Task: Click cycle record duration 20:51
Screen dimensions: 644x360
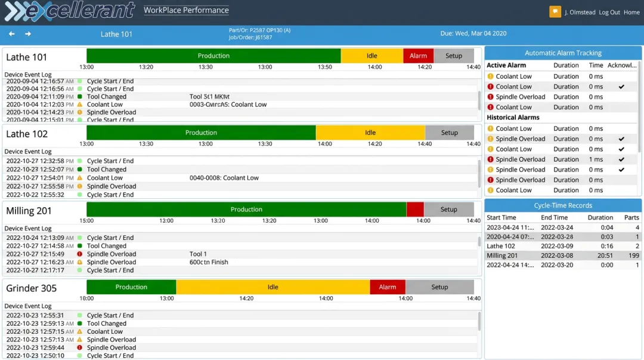Action: [605, 256]
